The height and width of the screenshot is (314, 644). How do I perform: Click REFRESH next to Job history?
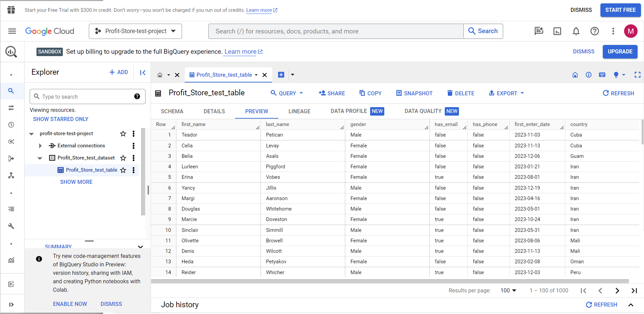(x=601, y=305)
